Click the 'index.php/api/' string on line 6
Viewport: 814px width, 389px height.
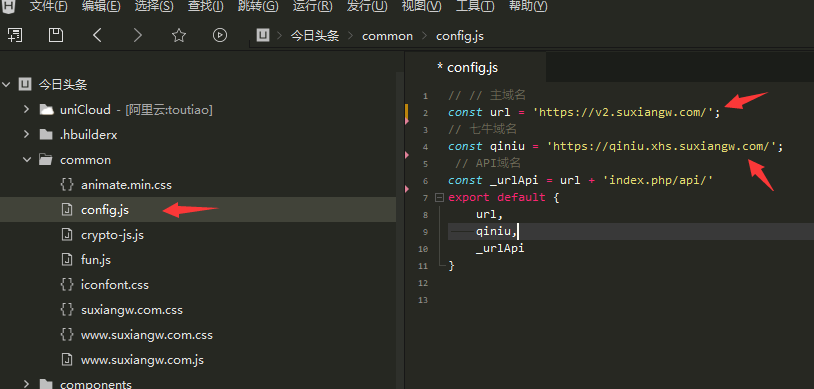click(658, 180)
